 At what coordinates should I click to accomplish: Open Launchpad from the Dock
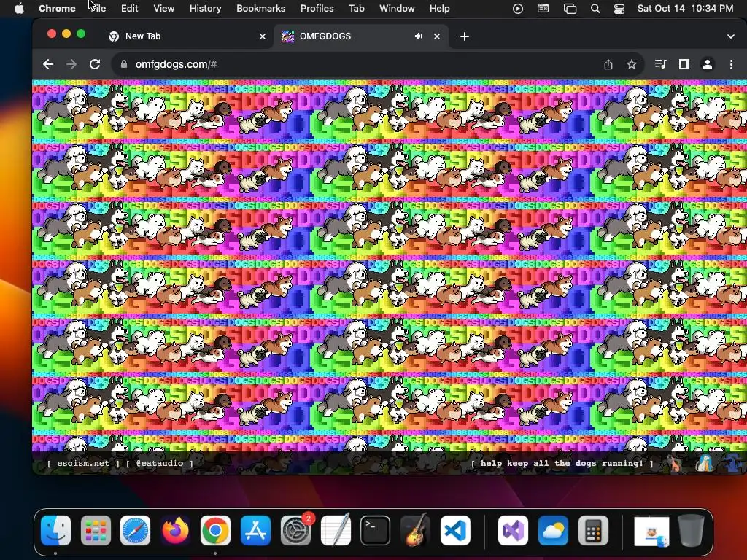(96, 531)
